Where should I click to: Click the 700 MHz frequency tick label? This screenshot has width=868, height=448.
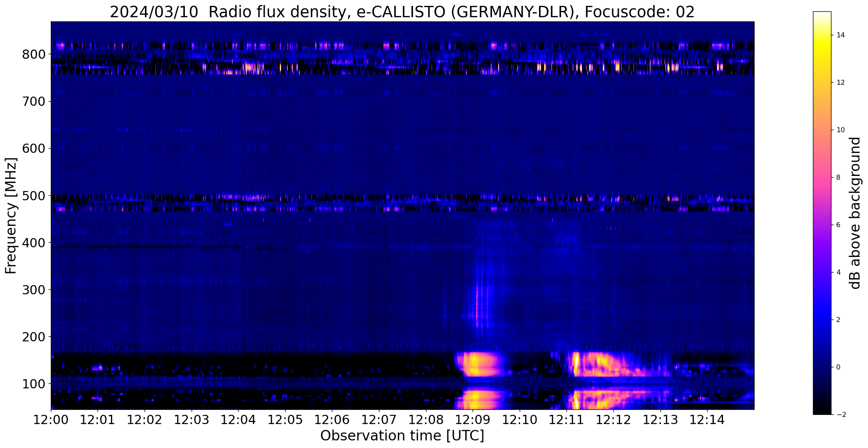point(33,102)
